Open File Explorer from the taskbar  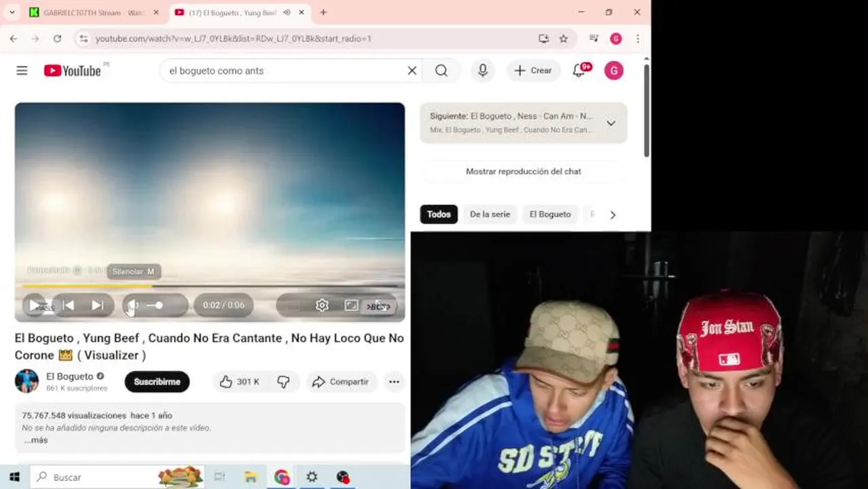tap(250, 477)
